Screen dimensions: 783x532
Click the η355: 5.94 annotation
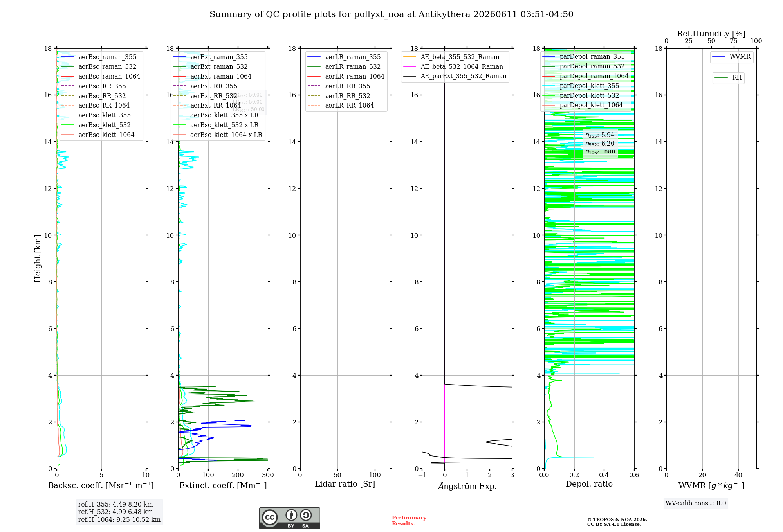tap(600, 135)
